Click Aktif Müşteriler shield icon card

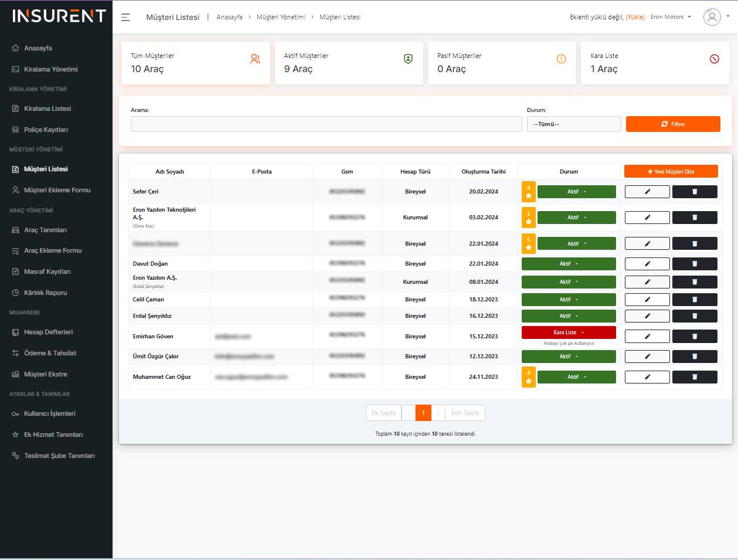coord(408,59)
